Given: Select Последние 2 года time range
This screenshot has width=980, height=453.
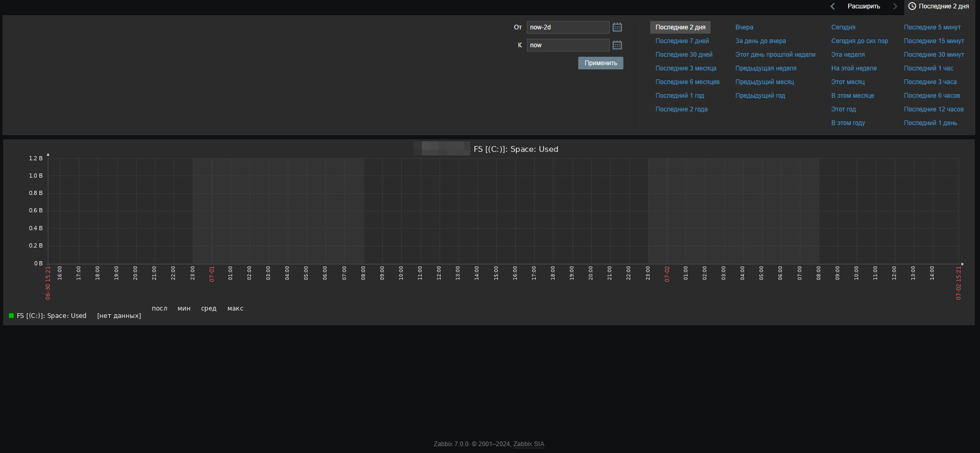Looking at the screenshot, I should click(681, 109).
